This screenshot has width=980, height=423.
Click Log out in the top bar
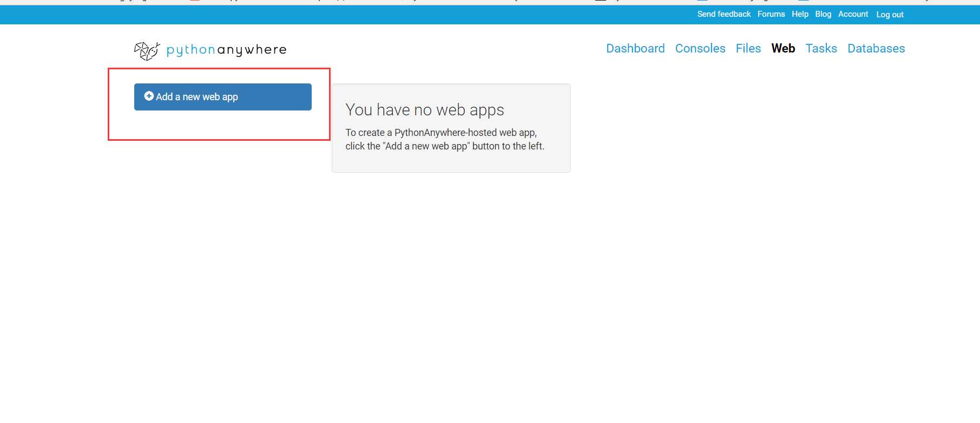(x=890, y=15)
